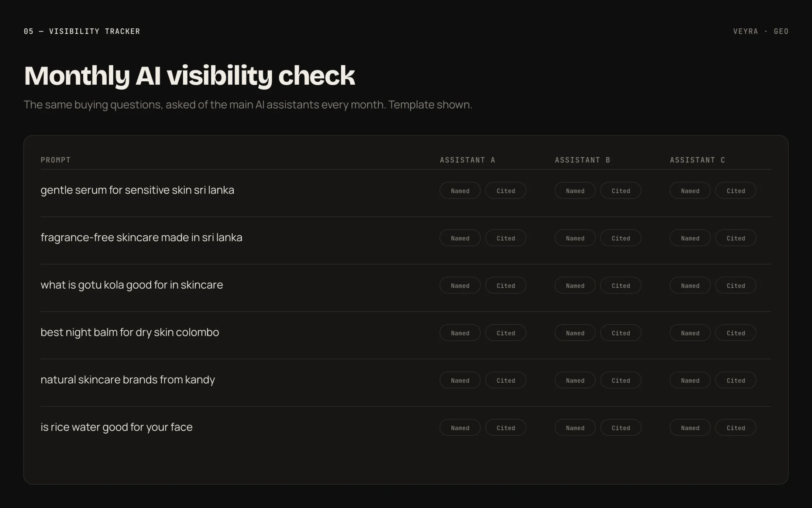This screenshot has width=812, height=508.
Task: Toggle Named for kandy brands under Assistant B
Action: [x=575, y=380]
